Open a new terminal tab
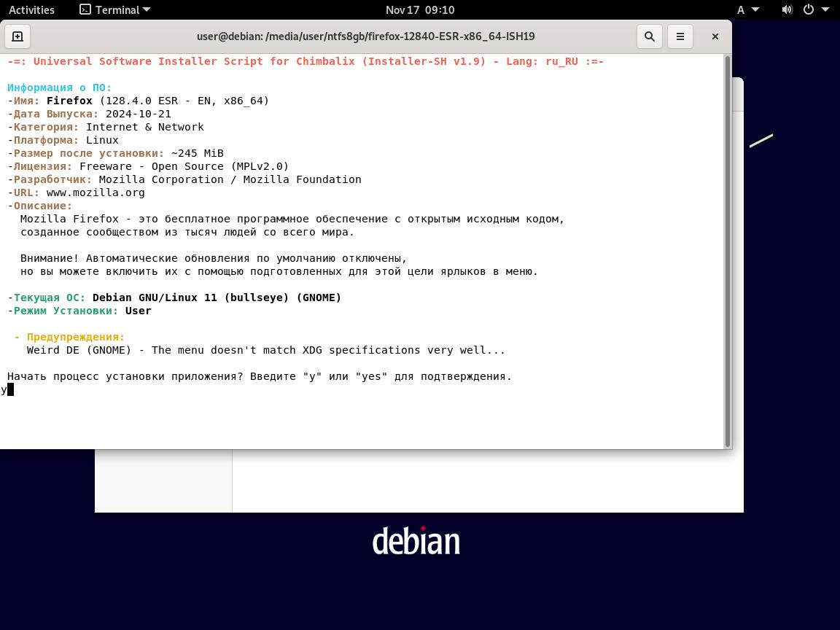This screenshot has width=840, height=630. click(x=17, y=36)
